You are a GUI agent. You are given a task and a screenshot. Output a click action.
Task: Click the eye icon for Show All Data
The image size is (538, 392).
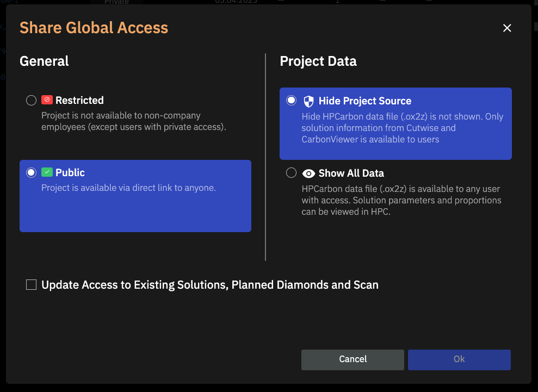(x=308, y=173)
